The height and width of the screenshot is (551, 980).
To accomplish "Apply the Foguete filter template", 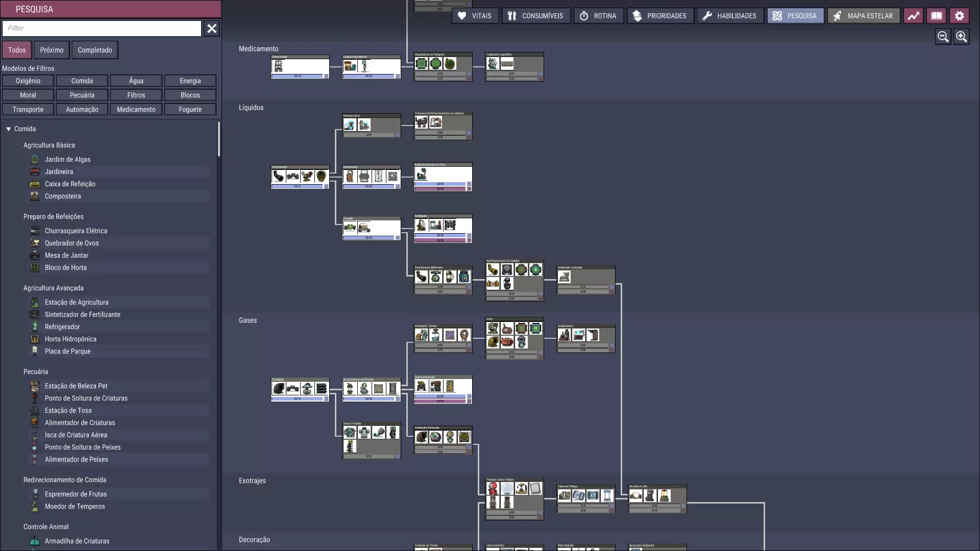I will click(x=190, y=110).
